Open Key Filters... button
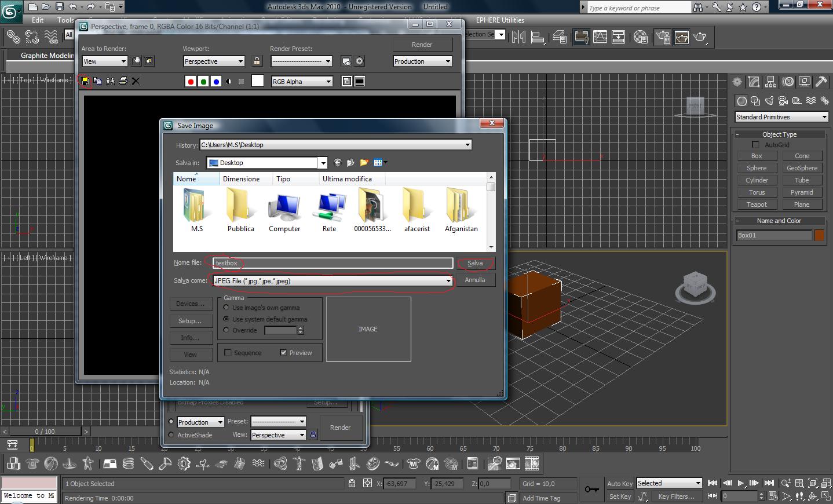 [x=676, y=496]
